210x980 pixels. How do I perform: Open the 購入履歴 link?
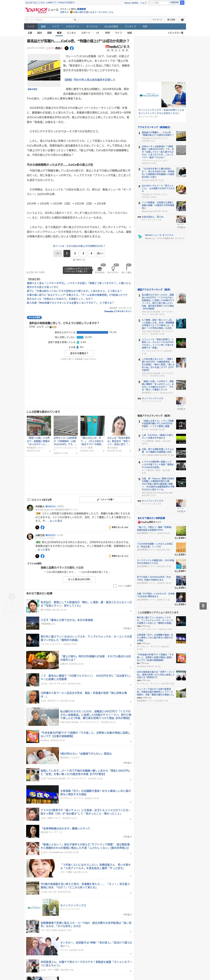pos(171,19)
